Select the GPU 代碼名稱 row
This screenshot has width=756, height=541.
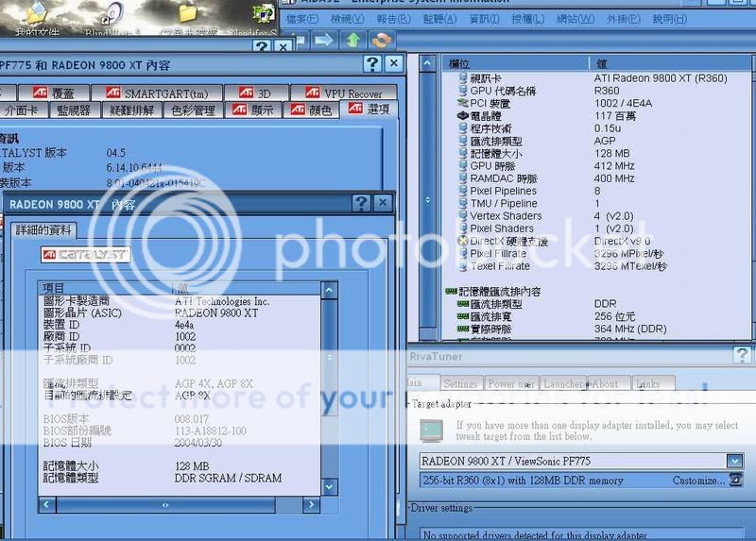click(x=595, y=91)
